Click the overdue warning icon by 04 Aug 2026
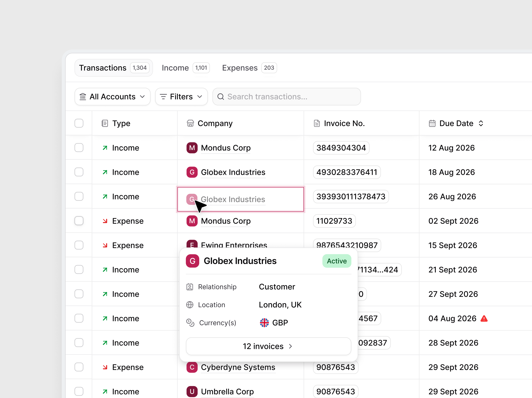 coord(484,319)
